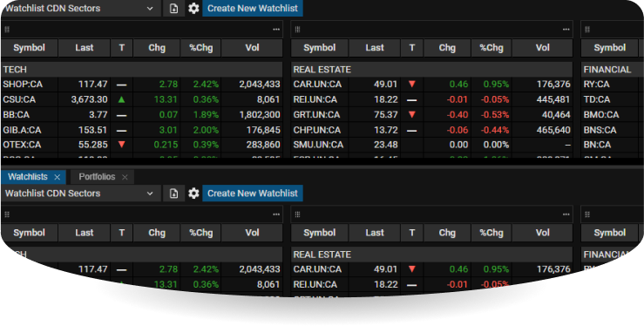This screenshot has width=644, height=326.
Task: Select the CHP.UN:CA symbol
Action: pyautogui.click(x=317, y=130)
